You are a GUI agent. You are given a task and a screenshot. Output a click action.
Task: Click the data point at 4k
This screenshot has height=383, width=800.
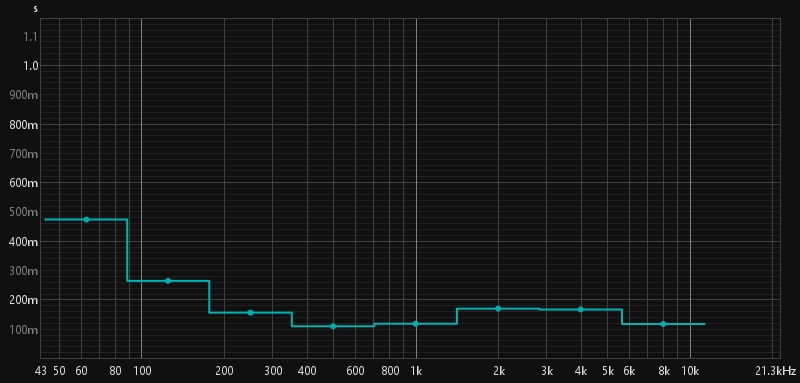[x=581, y=310]
